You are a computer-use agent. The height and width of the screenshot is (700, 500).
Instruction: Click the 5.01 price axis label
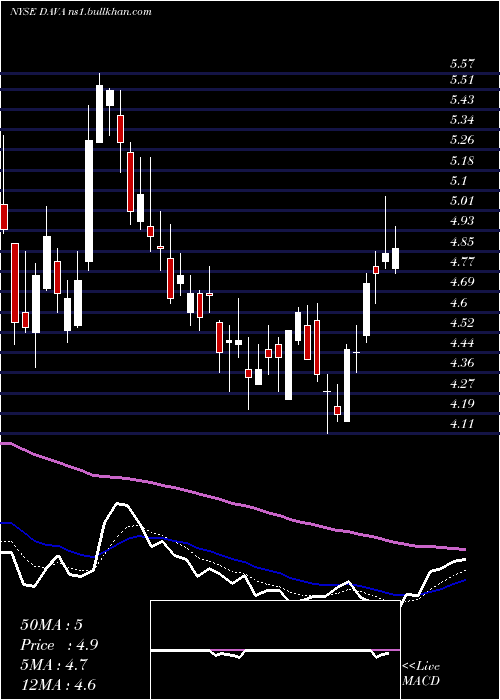pyautogui.click(x=462, y=201)
